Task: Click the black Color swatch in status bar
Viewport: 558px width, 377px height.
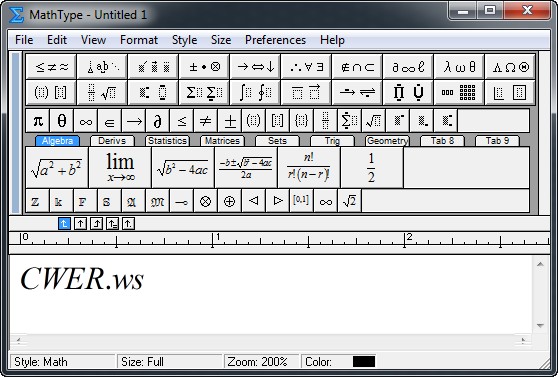Action: (x=364, y=361)
